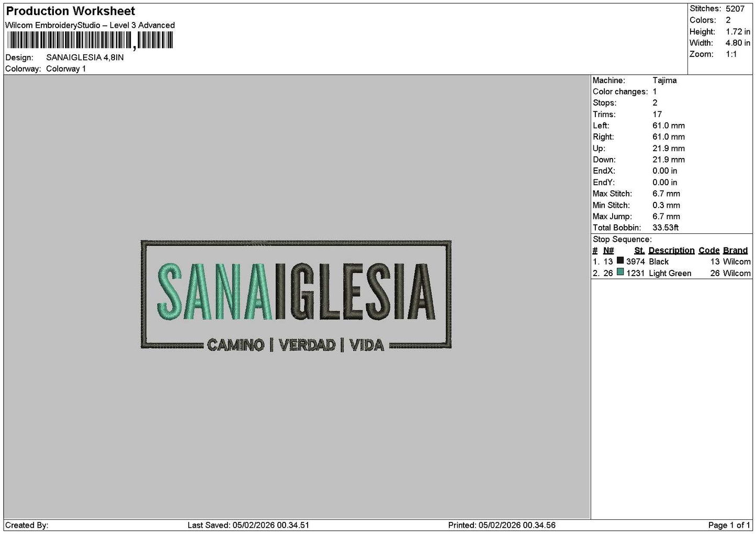Click the height value '1.72 in'

(x=738, y=31)
